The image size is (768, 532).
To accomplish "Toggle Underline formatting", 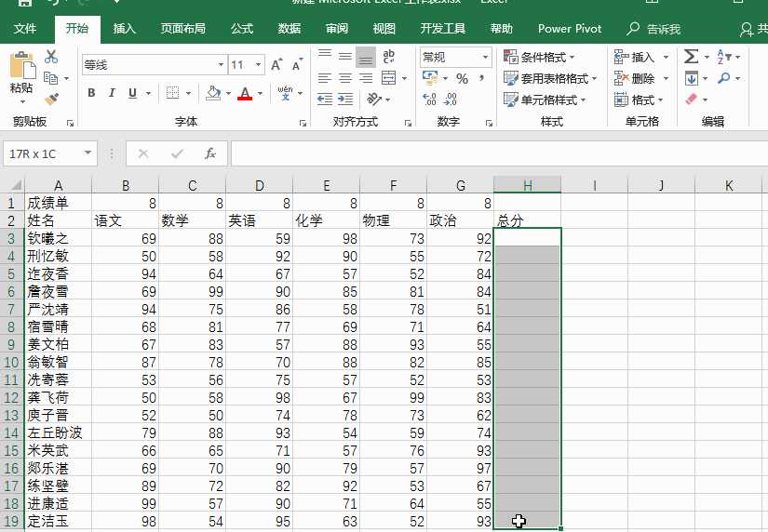I will click(x=132, y=92).
